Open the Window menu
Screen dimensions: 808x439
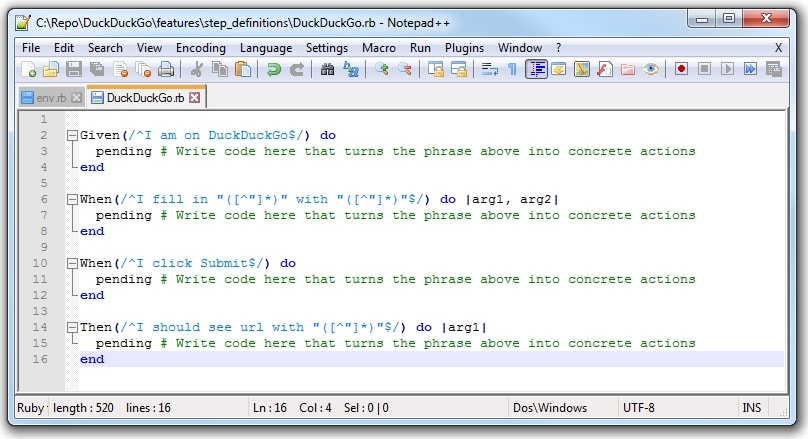tap(519, 48)
